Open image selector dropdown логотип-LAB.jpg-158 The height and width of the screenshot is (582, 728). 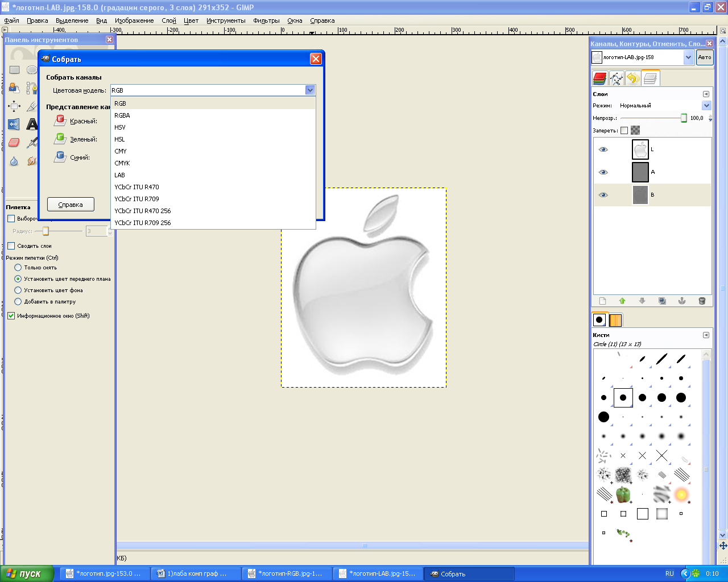689,57
